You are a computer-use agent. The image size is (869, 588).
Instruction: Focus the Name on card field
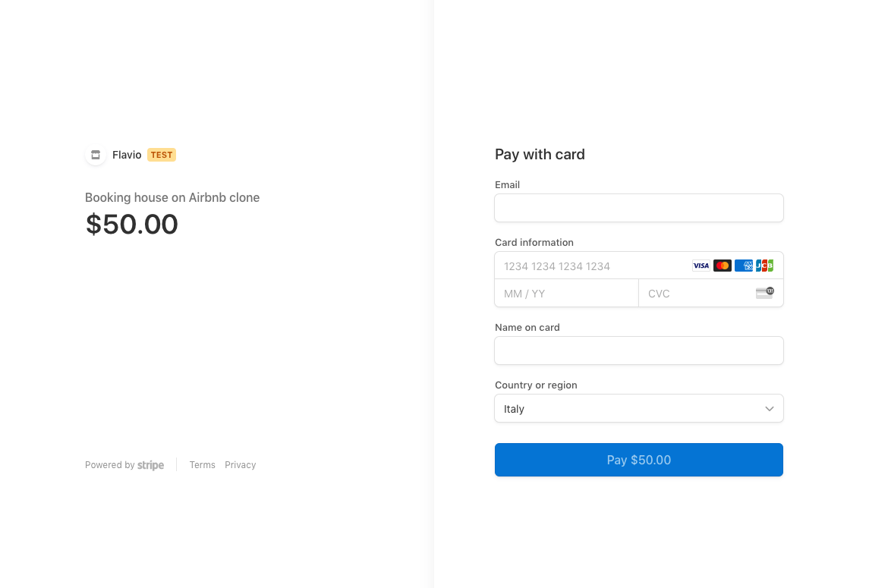[x=638, y=351]
